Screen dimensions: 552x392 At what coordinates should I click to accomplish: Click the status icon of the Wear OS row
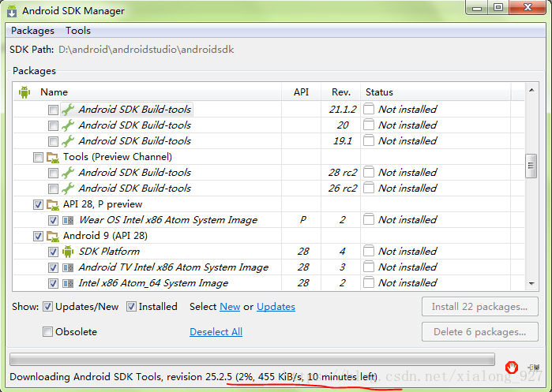coord(369,219)
